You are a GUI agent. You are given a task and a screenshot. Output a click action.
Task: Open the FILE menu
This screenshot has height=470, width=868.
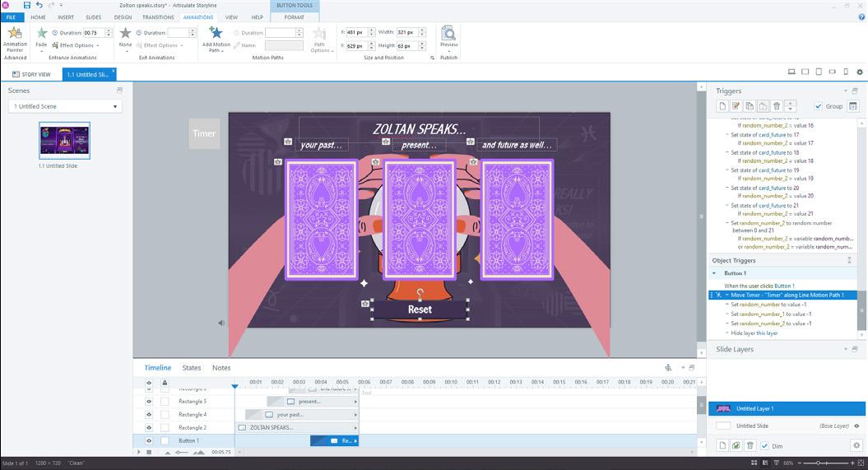(11, 17)
